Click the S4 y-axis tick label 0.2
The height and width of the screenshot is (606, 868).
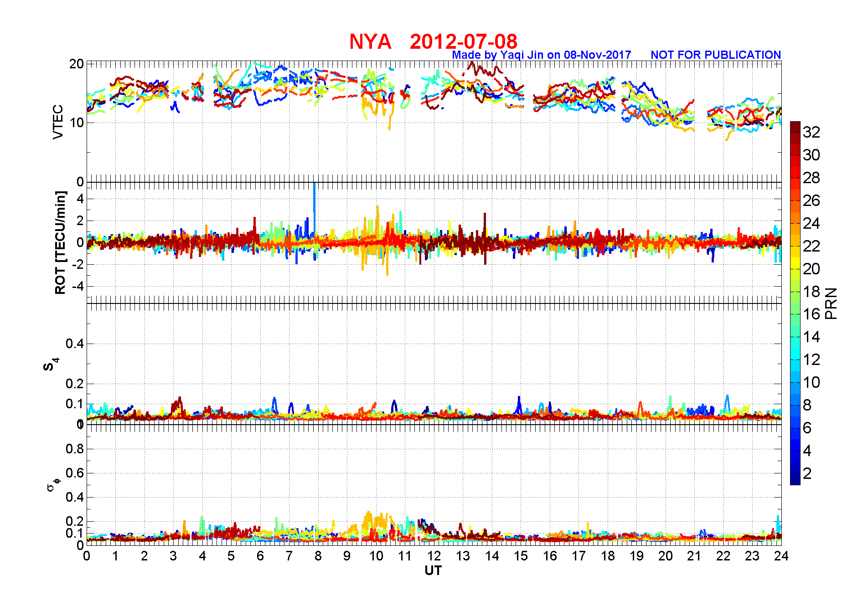tap(75, 384)
